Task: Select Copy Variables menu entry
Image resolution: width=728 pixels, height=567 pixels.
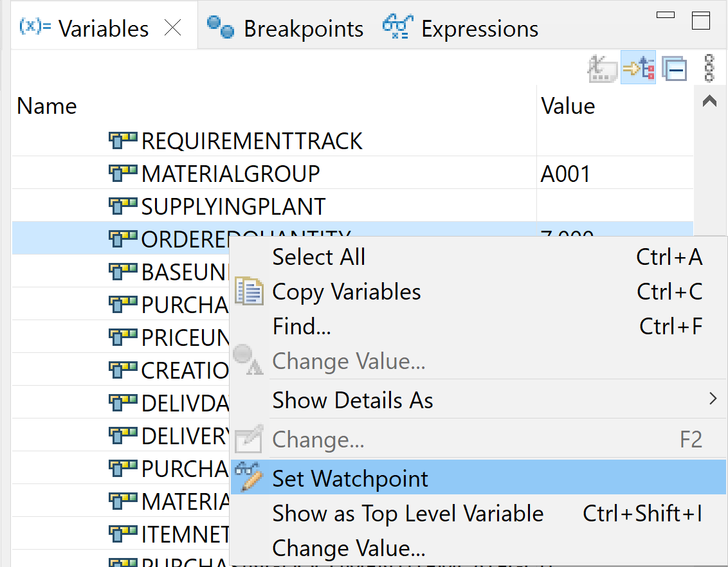Action: tap(478, 292)
